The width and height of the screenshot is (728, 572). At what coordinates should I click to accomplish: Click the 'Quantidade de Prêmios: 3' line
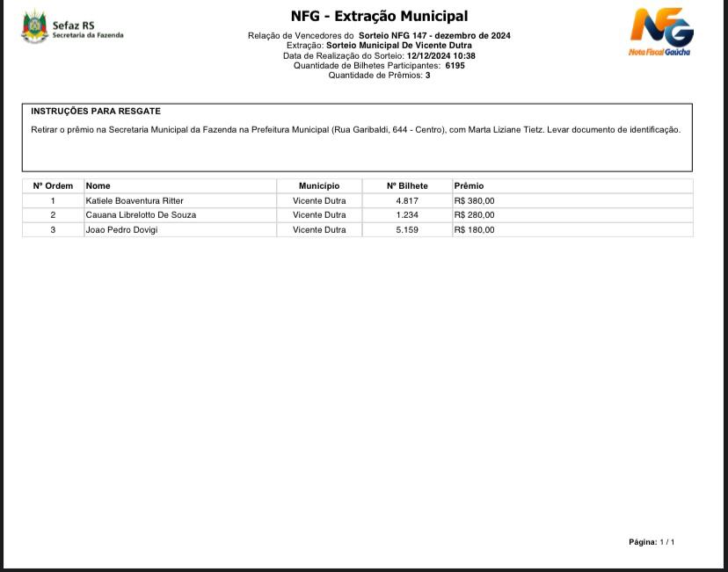coord(379,76)
